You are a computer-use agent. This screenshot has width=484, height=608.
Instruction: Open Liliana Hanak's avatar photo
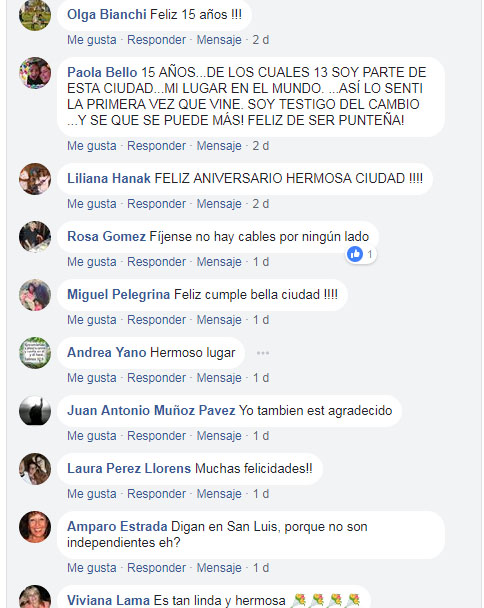pos(35,179)
